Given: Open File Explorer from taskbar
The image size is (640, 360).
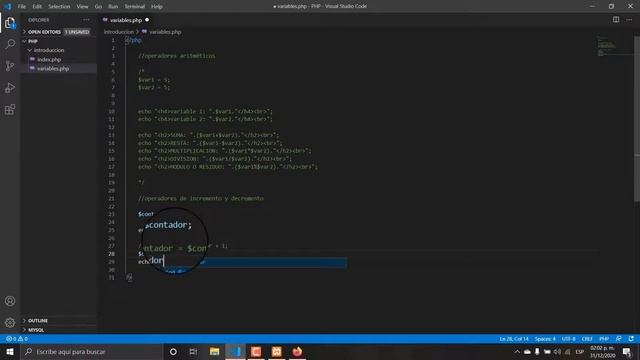Looking at the screenshot, I should point(215,351).
